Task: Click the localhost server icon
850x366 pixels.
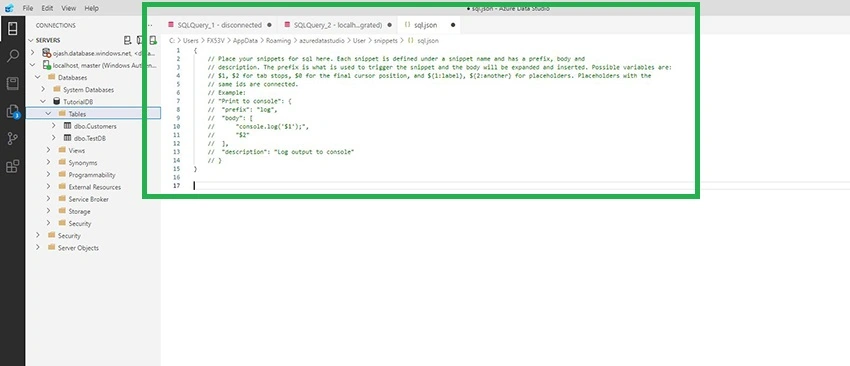Action: tap(47, 65)
